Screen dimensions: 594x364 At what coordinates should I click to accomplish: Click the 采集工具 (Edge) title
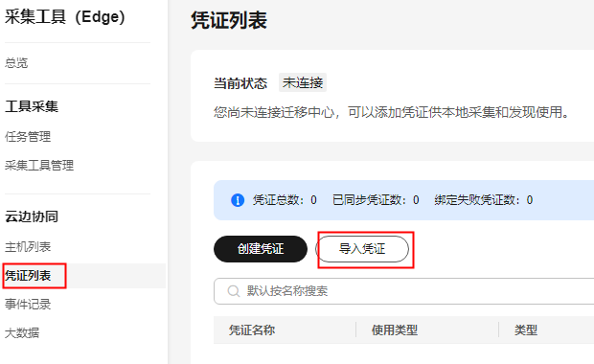(65, 17)
